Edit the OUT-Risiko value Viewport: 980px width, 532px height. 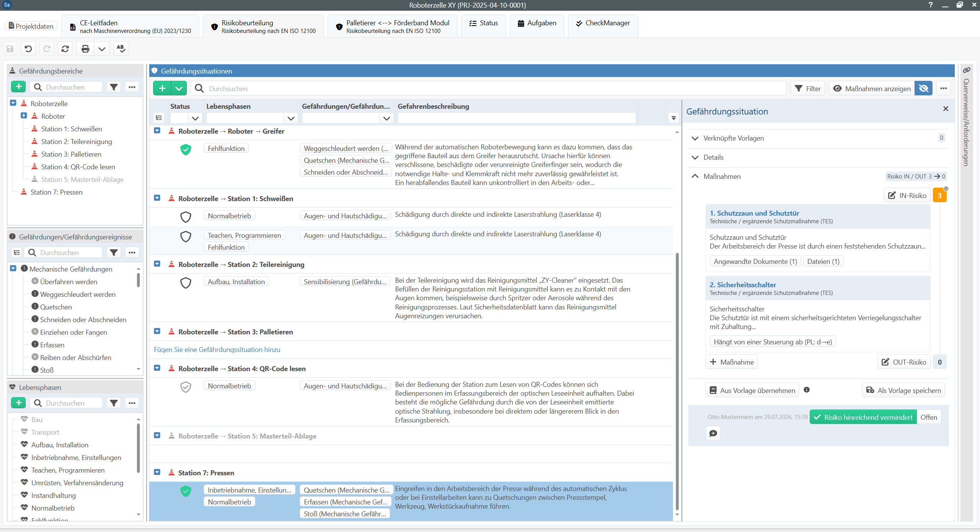[x=904, y=362]
